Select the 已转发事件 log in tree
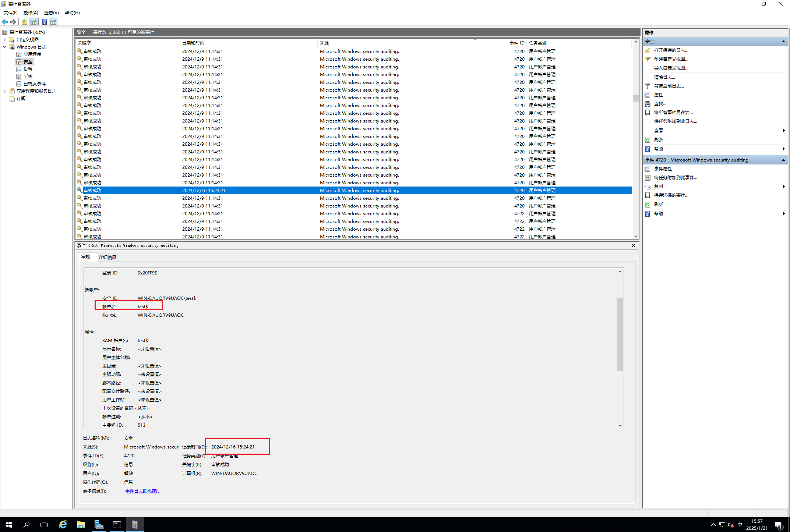This screenshot has height=532, width=790. pos(35,84)
